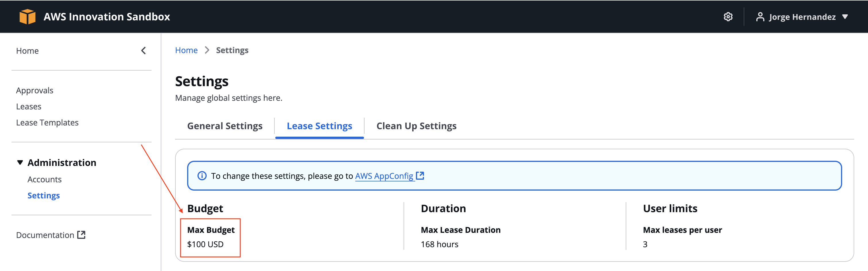The height and width of the screenshot is (271, 868).
Task: Select Settings under Administration
Action: (x=43, y=195)
